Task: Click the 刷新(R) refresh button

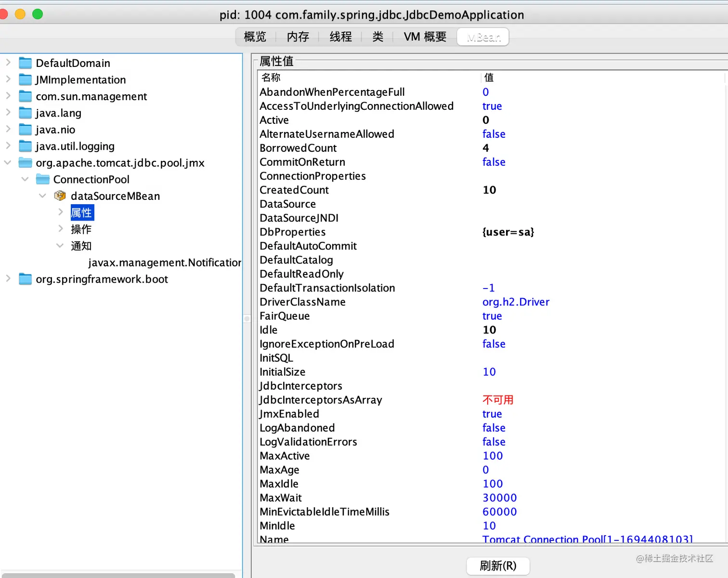Action: pyautogui.click(x=498, y=566)
